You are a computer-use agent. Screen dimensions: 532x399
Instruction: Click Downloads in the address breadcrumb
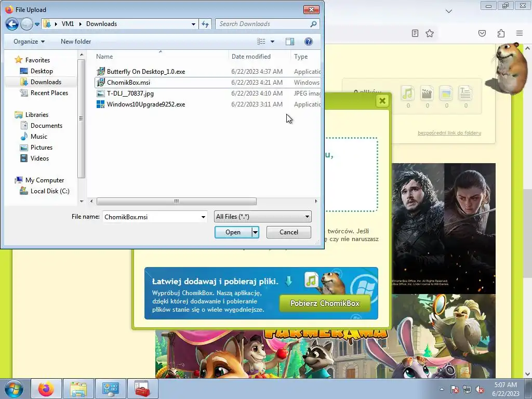101,24
